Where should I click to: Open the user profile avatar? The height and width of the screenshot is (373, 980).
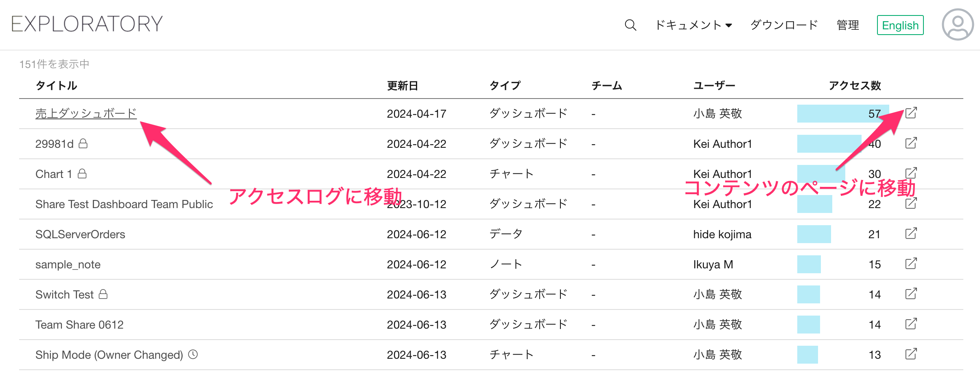point(958,25)
